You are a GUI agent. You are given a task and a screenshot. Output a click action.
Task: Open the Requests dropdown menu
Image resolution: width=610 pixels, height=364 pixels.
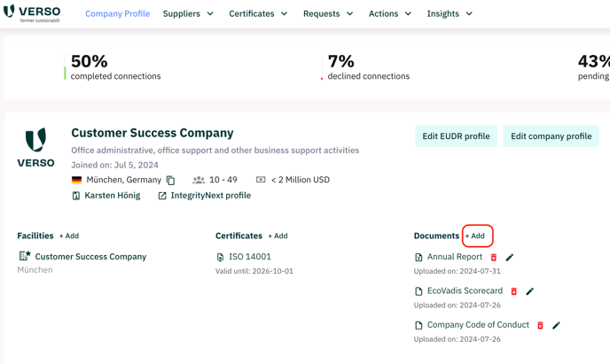(x=328, y=13)
